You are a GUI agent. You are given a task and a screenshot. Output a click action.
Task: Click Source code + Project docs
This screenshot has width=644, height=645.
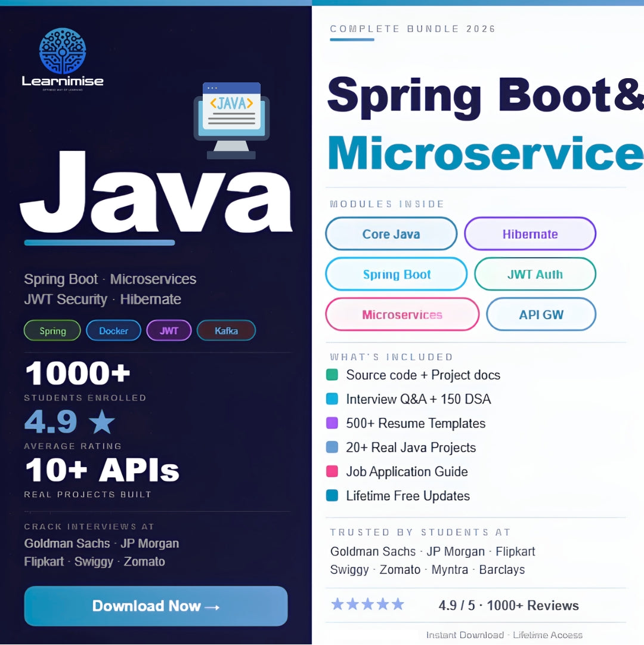[423, 375]
